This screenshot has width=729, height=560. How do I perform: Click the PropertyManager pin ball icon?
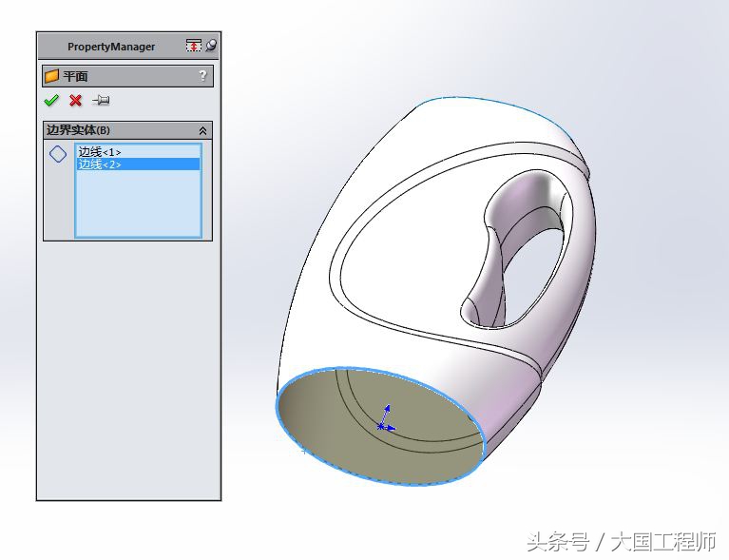point(211,45)
